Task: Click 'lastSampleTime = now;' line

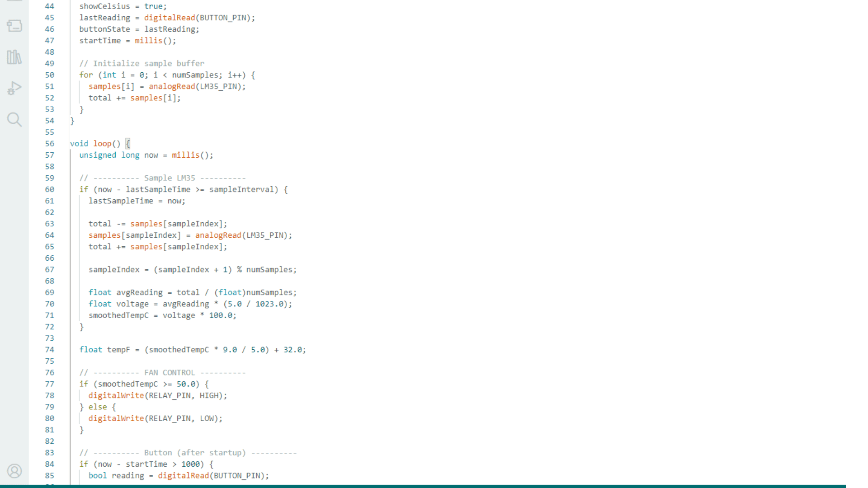Action: pyautogui.click(x=137, y=201)
